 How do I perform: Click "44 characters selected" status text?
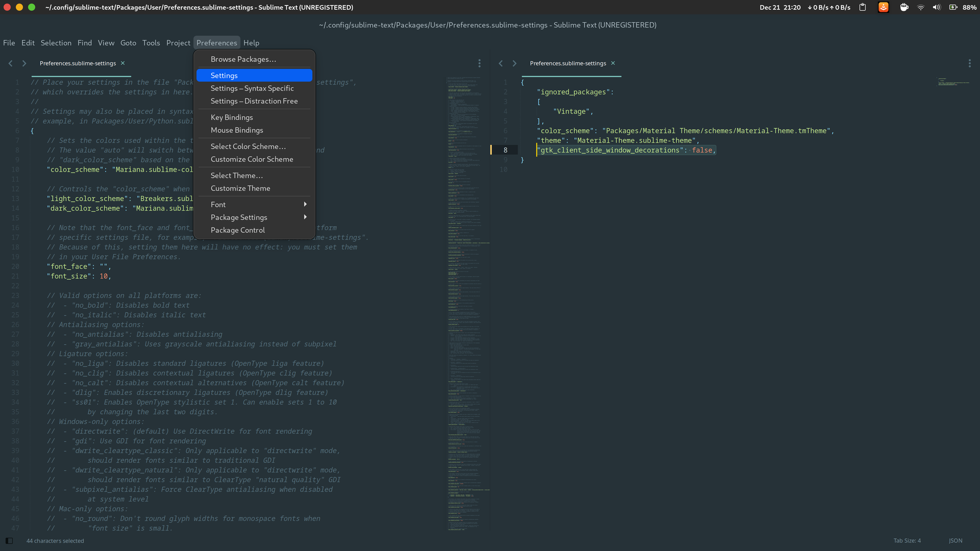tap(55, 541)
